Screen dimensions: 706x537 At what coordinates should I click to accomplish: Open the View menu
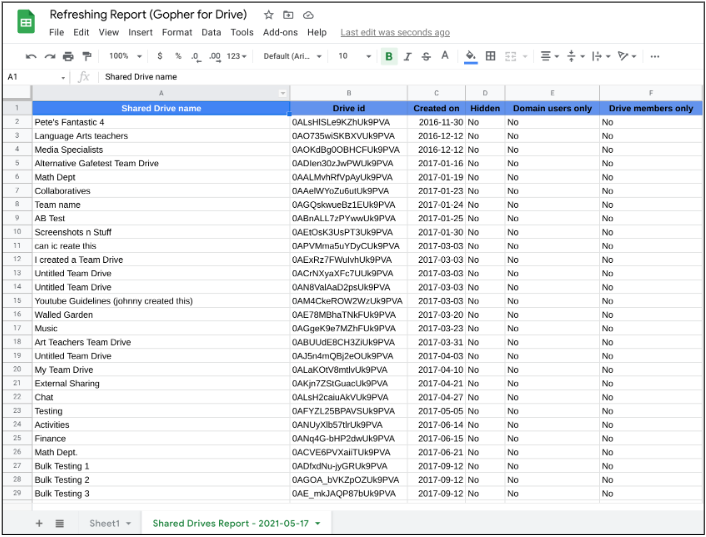[109, 32]
